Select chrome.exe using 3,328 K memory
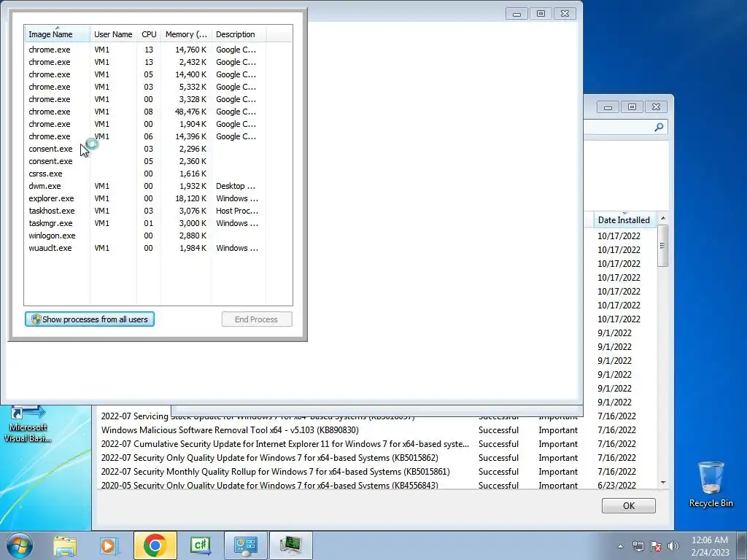747x560 pixels. 158,99
